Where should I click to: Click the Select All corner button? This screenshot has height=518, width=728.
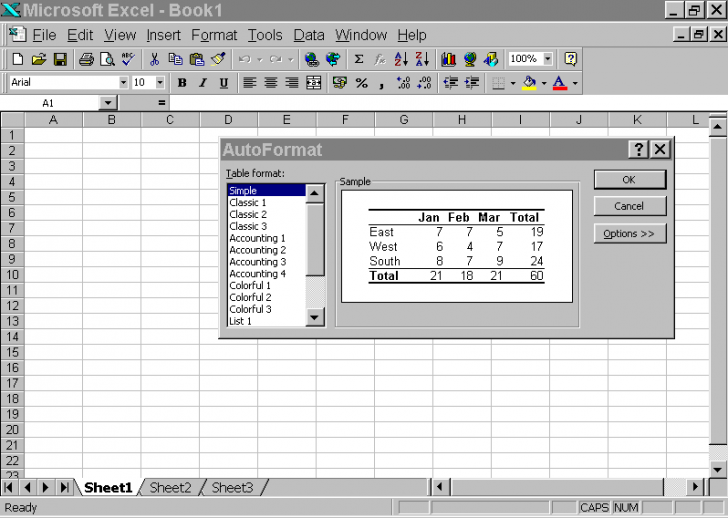(x=13, y=120)
